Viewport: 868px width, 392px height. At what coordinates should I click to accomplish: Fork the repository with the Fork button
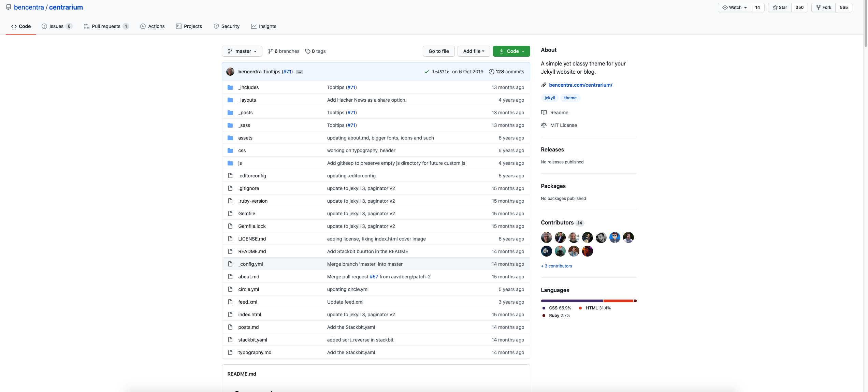click(x=824, y=8)
